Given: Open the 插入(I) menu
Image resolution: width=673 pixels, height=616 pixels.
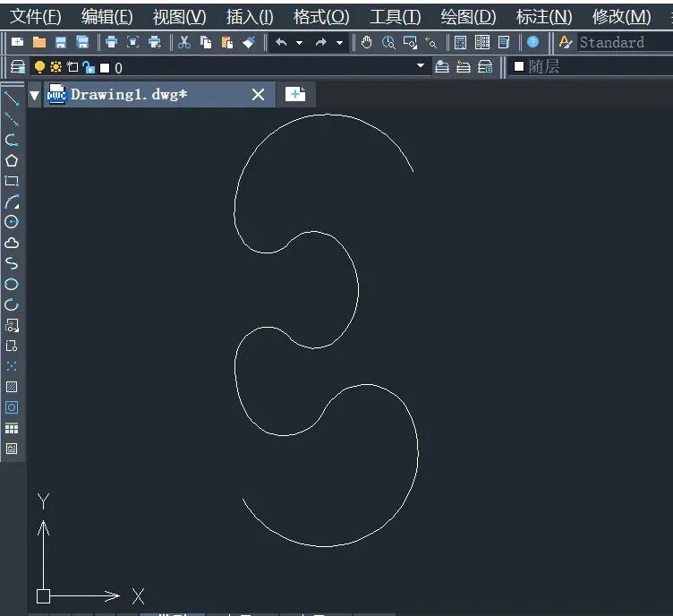Looking at the screenshot, I should [250, 17].
